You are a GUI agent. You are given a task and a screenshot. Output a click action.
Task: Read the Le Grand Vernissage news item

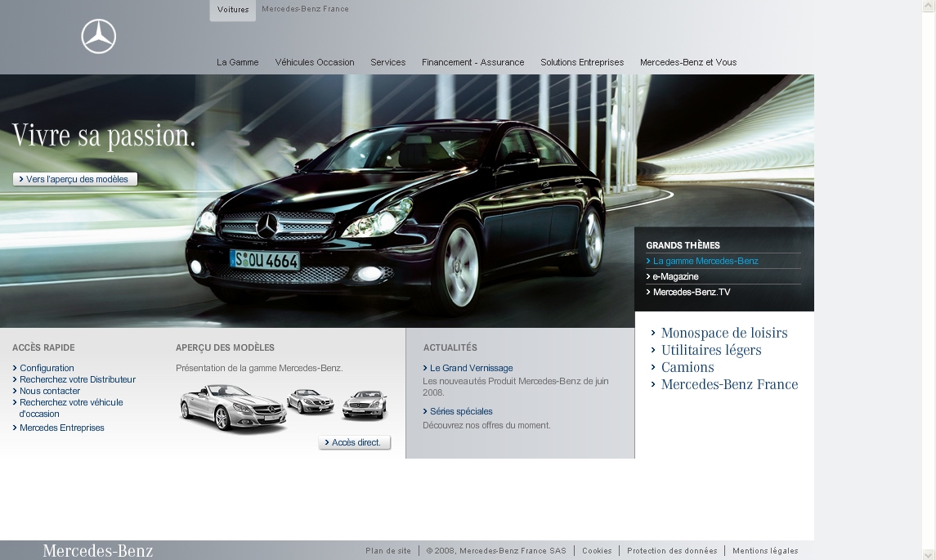click(x=471, y=368)
